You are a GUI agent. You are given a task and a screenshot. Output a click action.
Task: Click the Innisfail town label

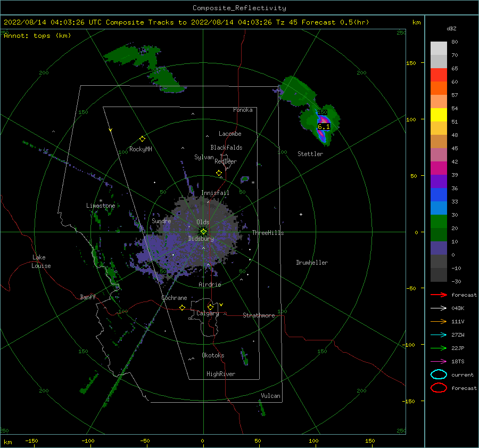215,193
